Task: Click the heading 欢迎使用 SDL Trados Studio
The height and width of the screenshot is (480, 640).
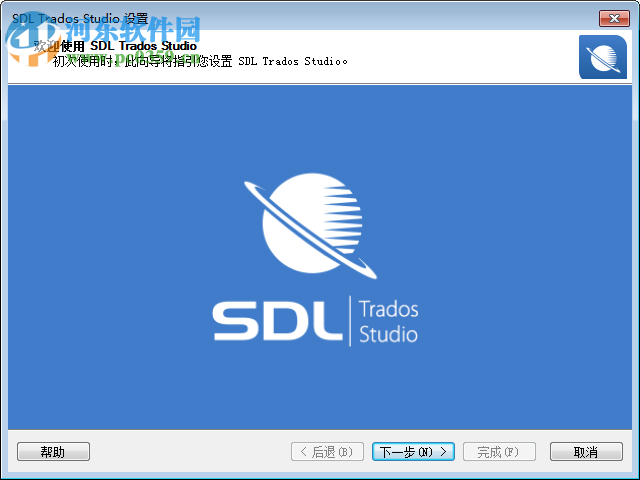Action: [x=115, y=46]
